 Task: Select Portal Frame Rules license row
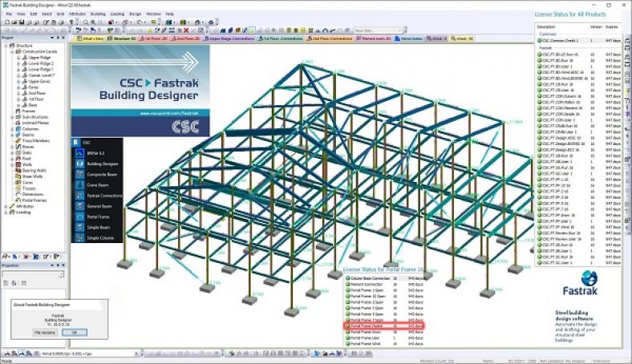click(x=383, y=326)
